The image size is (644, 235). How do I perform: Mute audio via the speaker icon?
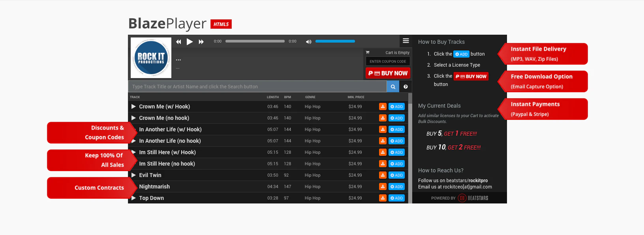pos(309,42)
